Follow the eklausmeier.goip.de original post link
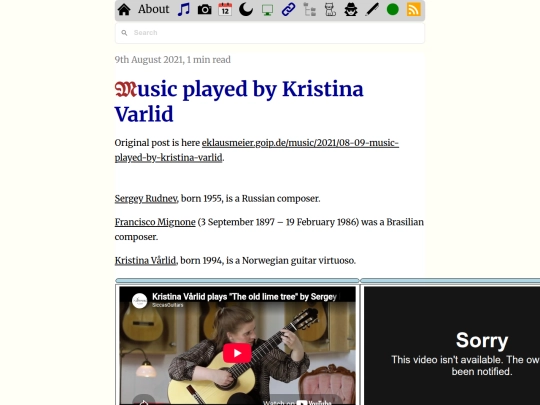540x405 pixels. pyautogui.click(x=257, y=150)
